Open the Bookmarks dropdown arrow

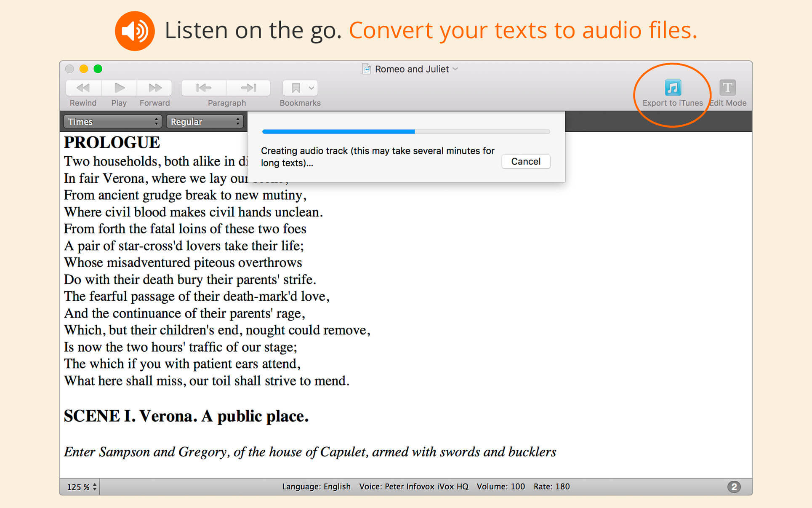[x=311, y=88]
